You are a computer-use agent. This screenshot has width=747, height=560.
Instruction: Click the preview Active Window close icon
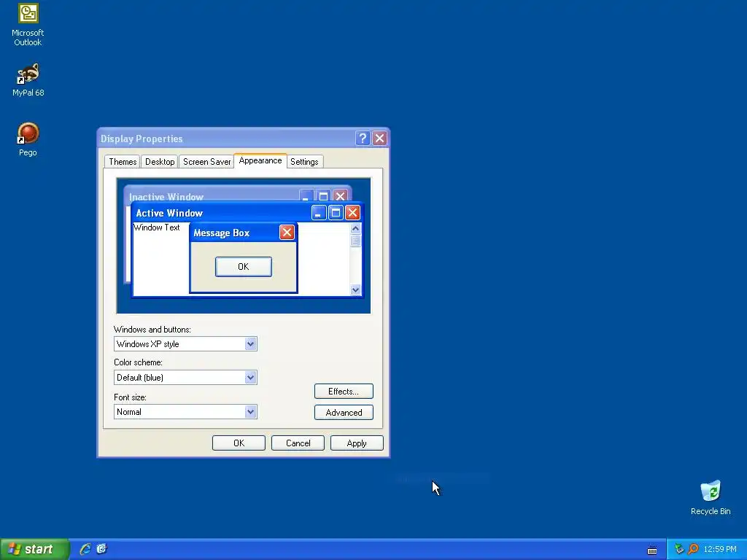click(352, 212)
